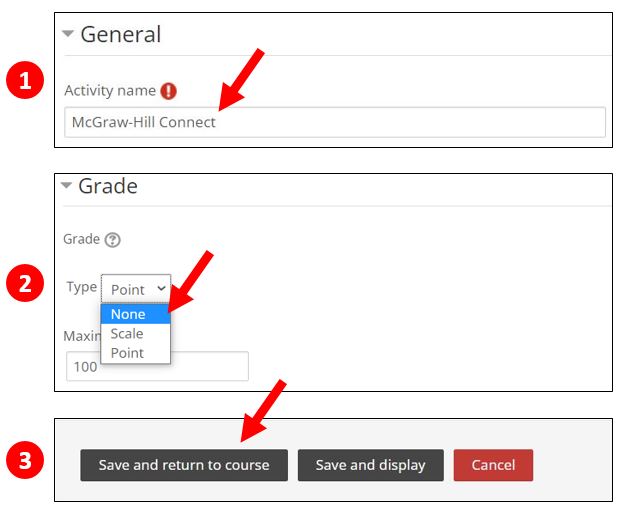Focus the Activity name text field
The height and width of the screenshot is (512, 624).
[335, 122]
